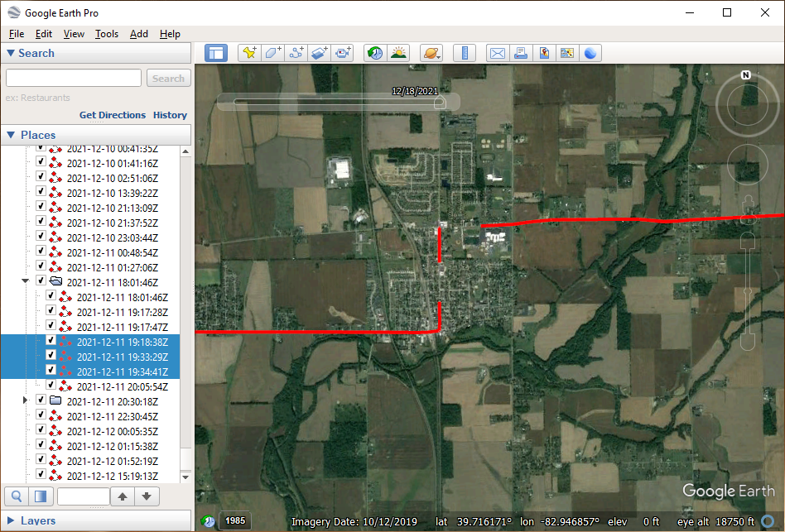Show the Ruler tool
The width and height of the screenshot is (785, 532).
coord(465,53)
